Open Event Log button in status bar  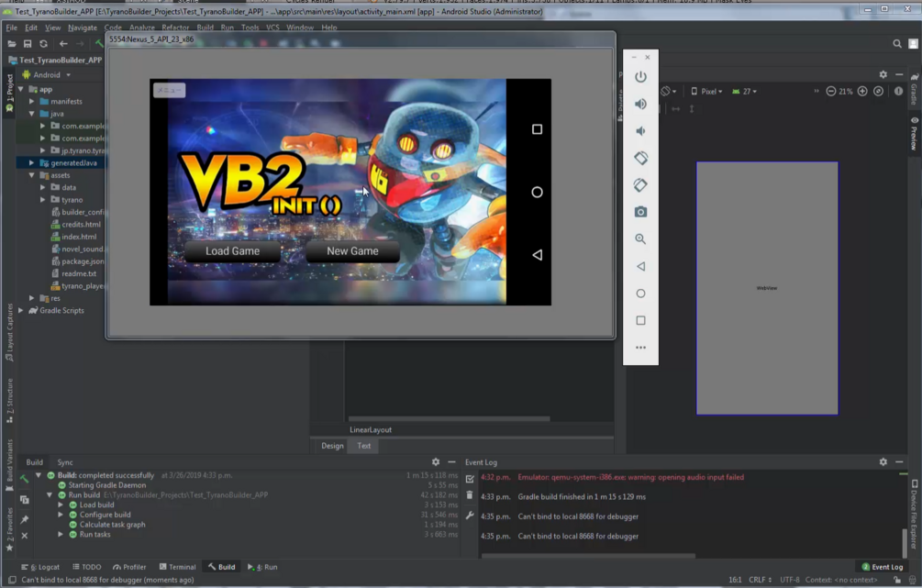click(x=882, y=567)
